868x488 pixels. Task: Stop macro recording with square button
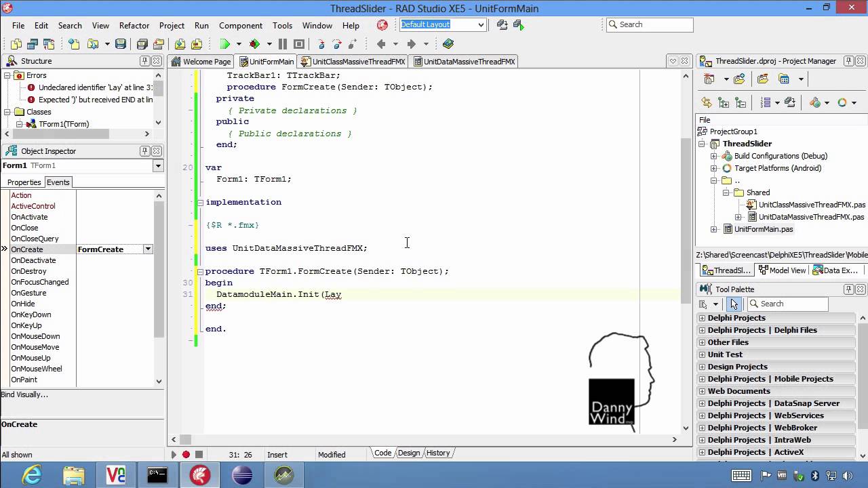199,455
